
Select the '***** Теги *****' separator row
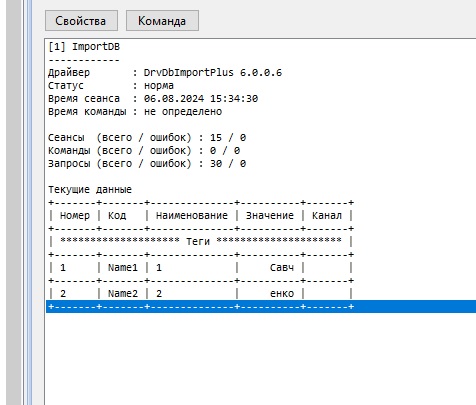pyautogui.click(x=201, y=241)
